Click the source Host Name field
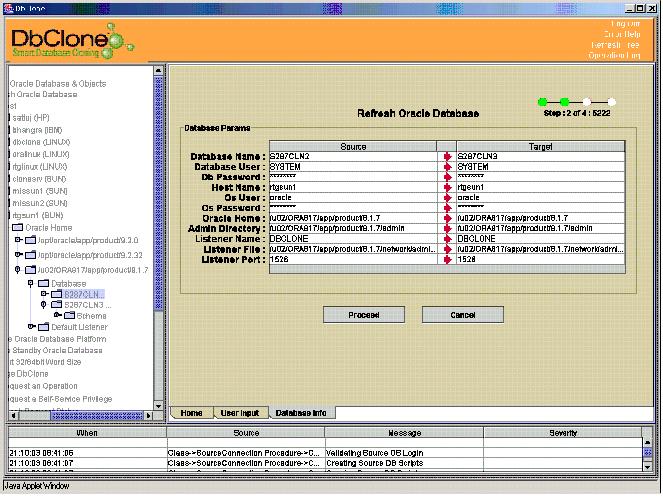This screenshot has height=496, width=663. pos(353,187)
